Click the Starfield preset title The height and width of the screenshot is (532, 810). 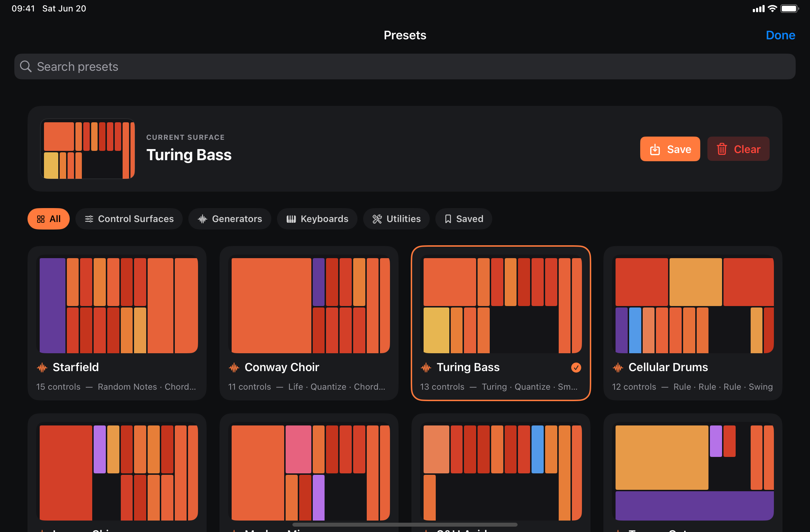(76, 367)
